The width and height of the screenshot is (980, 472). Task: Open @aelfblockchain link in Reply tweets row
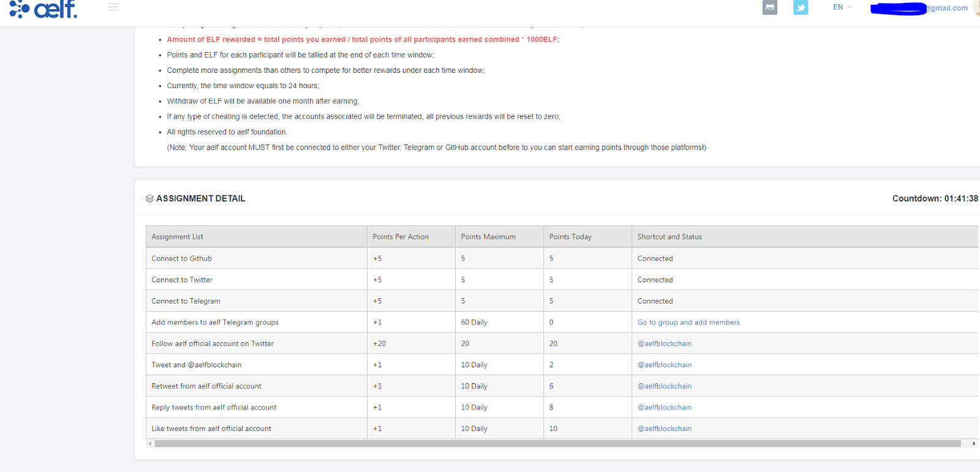coord(665,407)
